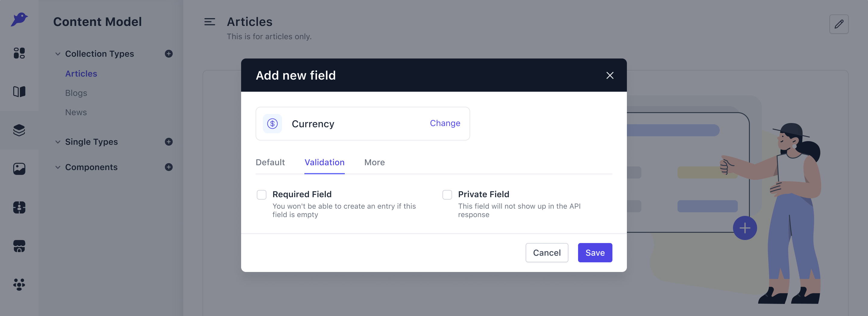The image size is (868, 316).
Task: Open the dashboard grid icon in the sidebar
Action: pos(19,53)
